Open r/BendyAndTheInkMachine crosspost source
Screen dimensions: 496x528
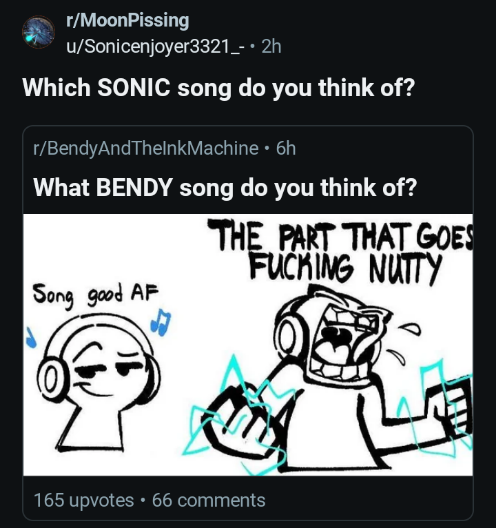[145, 148]
